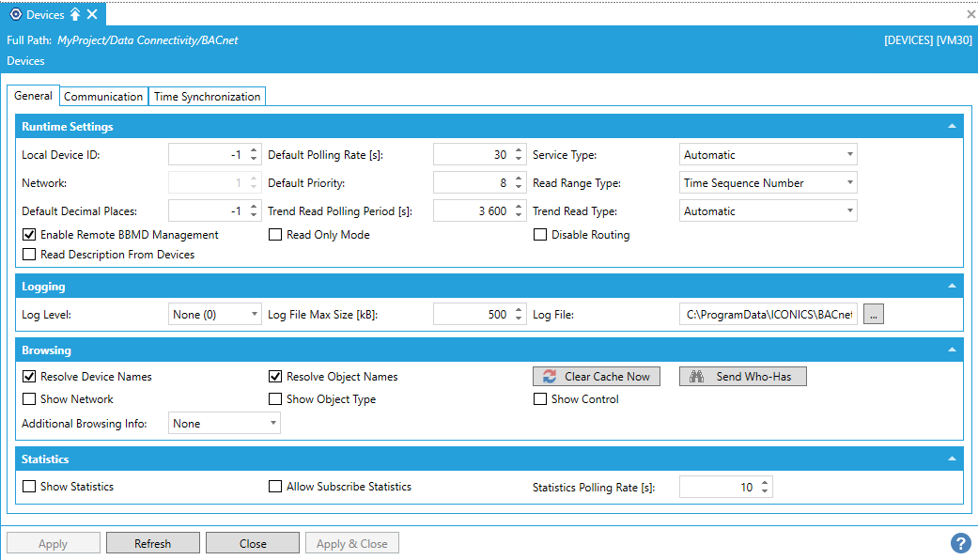Click Clear Cache Now refresh button
Image resolution: width=978 pixels, height=560 pixels.
click(x=597, y=377)
